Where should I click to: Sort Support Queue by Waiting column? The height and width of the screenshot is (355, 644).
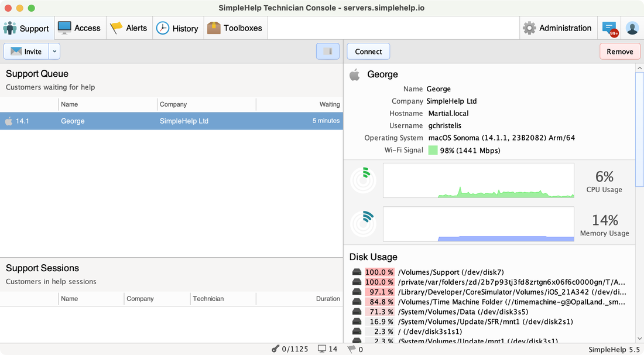click(299, 104)
